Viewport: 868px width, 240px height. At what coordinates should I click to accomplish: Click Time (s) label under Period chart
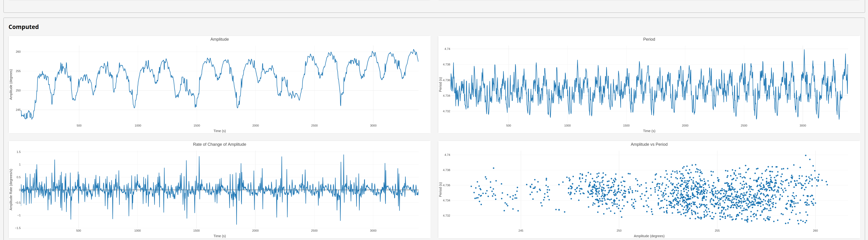click(x=649, y=131)
